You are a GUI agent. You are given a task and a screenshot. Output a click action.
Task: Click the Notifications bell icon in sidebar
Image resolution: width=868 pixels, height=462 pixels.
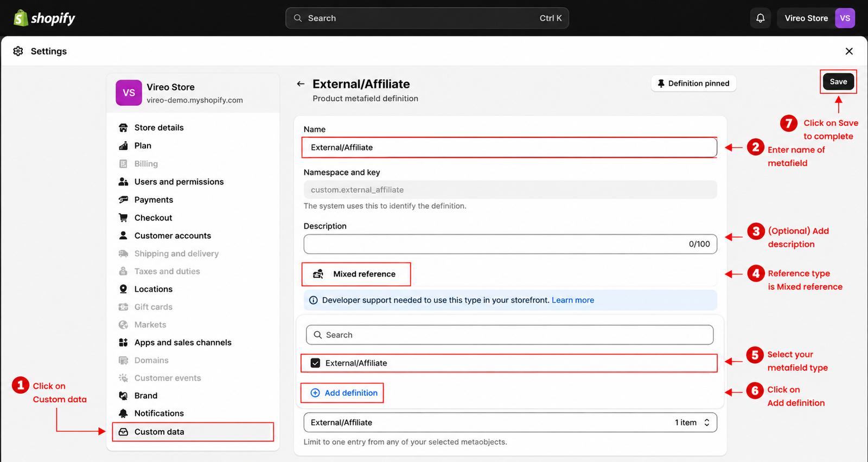click(x=123, y=413)
